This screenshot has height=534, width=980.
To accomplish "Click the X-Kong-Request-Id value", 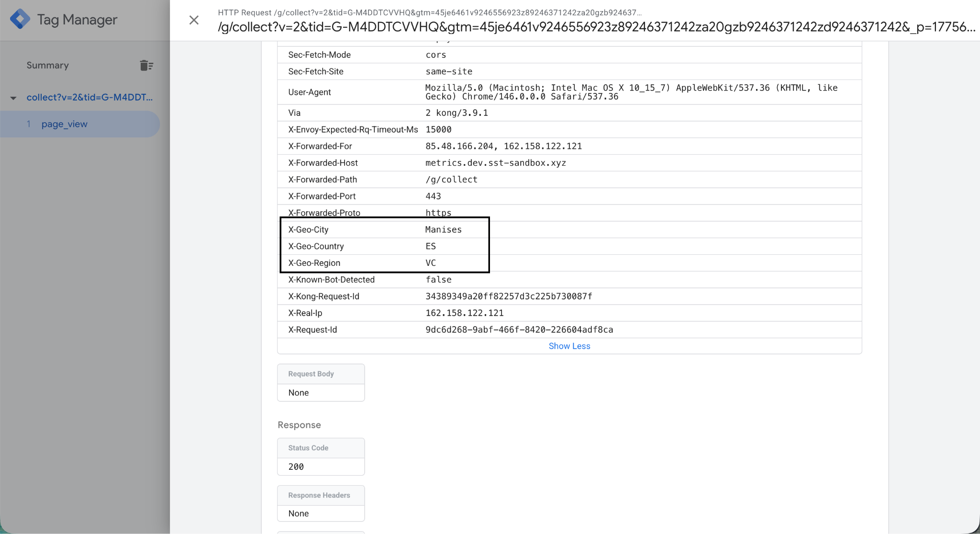I will click(x=508, y=296).
